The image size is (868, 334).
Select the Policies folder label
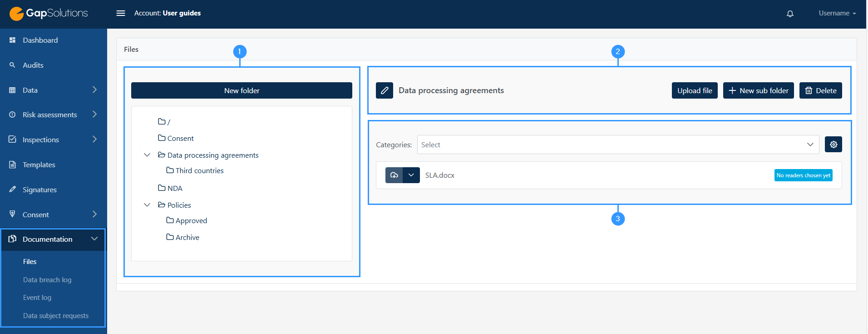click(179, 205)
